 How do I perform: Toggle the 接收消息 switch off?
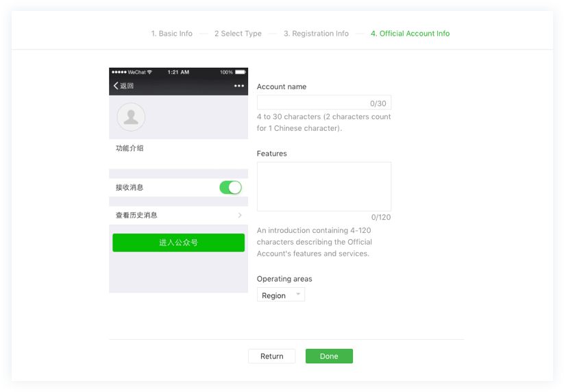(x=230, y=188)
